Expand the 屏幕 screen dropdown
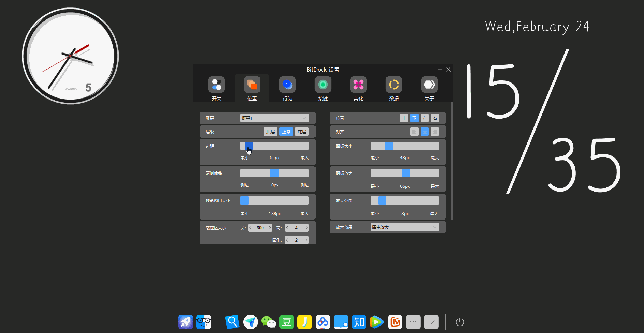Viewport: 644px width, 333px height. 275,118
